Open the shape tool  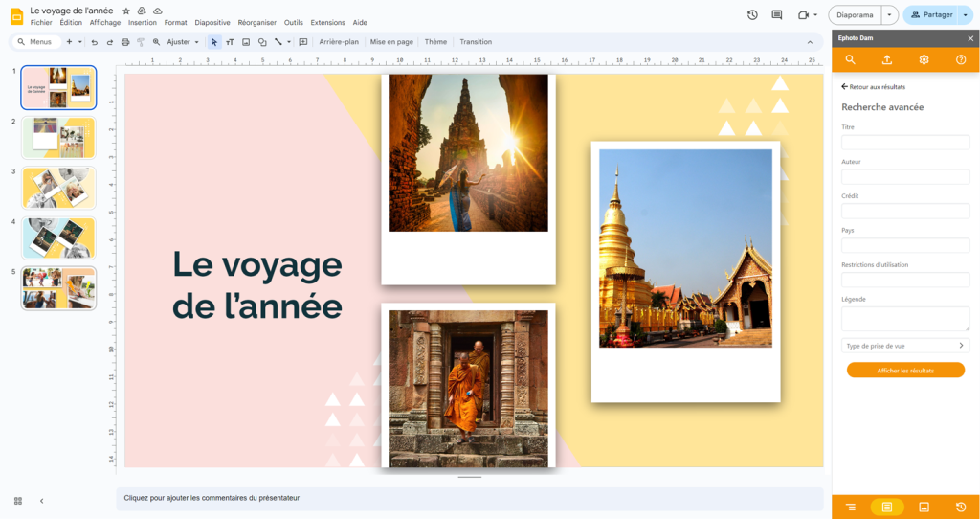[262, 42]
